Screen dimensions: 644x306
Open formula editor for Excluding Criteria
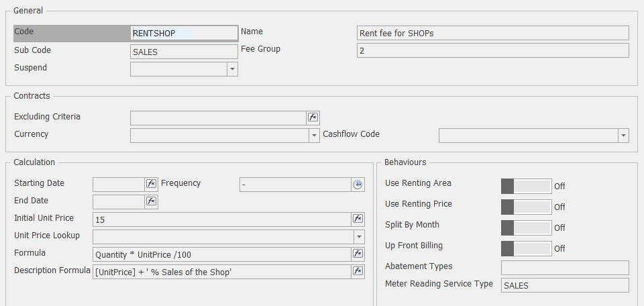pos(313,117)
